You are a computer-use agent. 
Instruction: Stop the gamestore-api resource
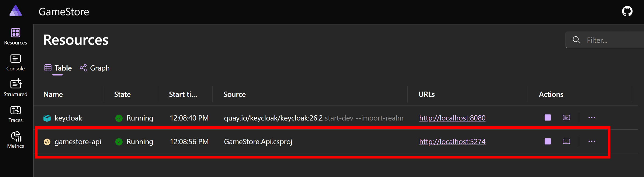point(548,141)
